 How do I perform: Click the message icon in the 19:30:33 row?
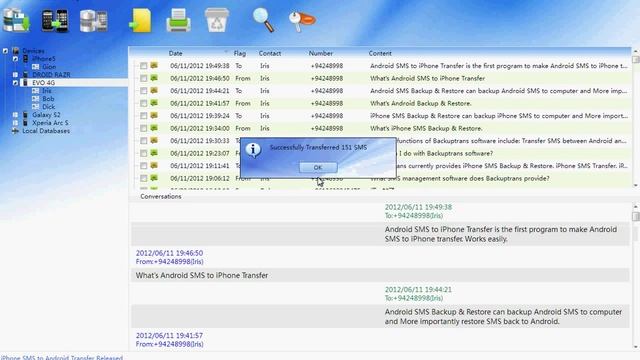click(x=154, y=140)
